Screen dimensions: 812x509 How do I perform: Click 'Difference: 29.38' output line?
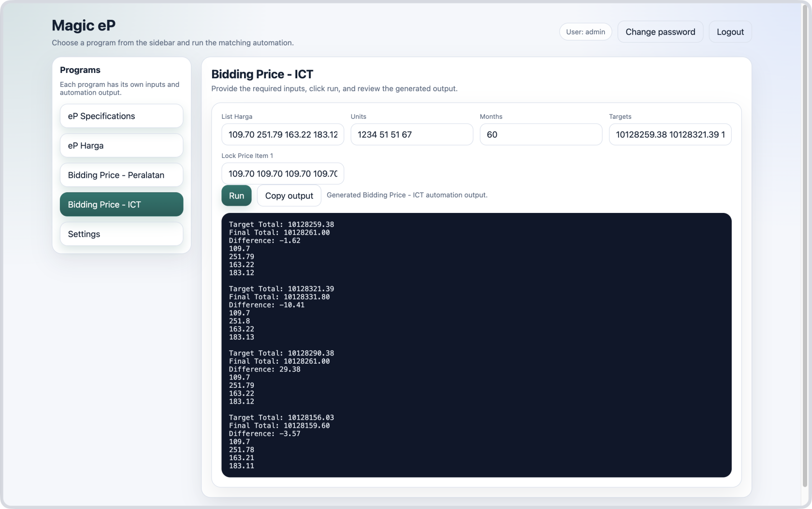click(264, 369)
